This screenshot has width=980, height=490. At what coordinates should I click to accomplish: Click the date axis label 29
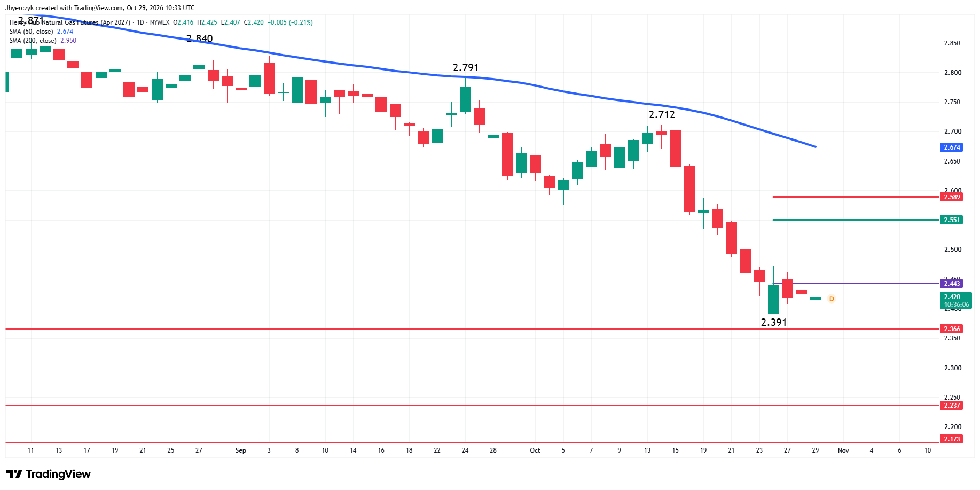pyautogui.click(x=816, y=450)
